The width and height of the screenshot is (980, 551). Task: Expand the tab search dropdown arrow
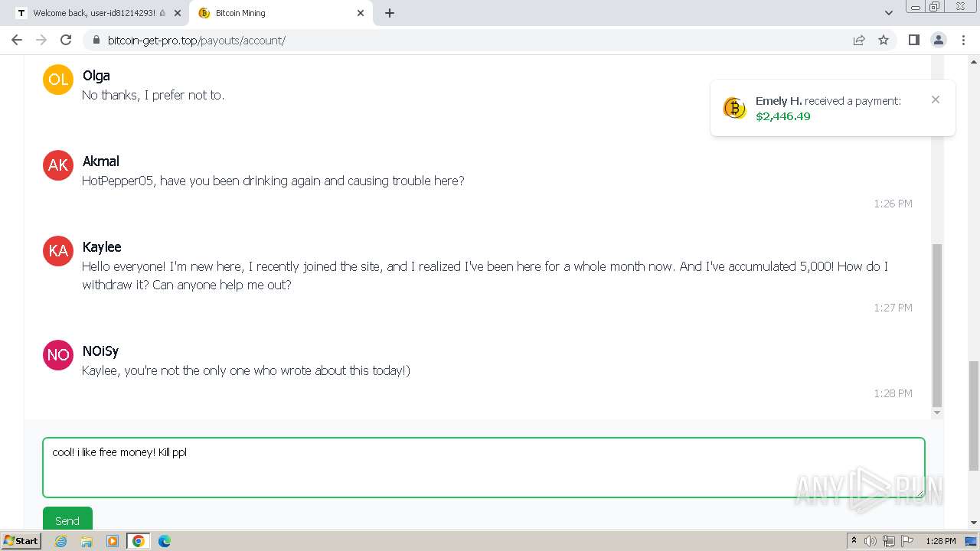[x=889, y=13]
